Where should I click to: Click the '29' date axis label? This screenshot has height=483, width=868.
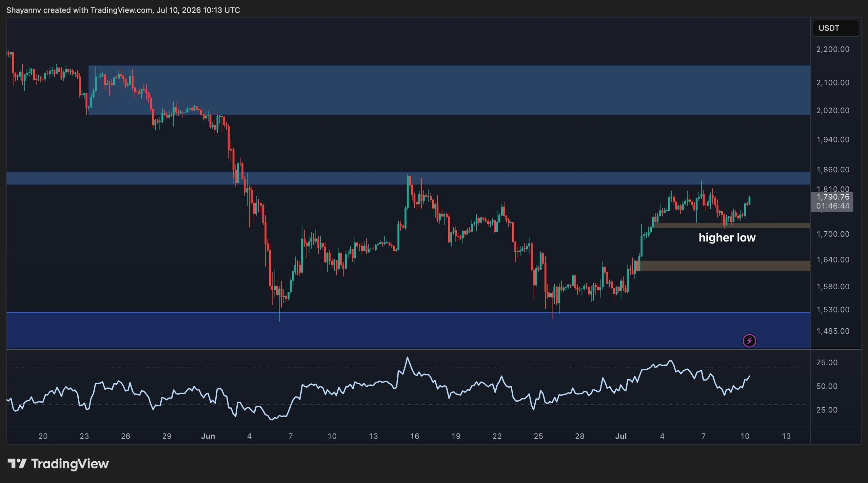tap(167, 436)
